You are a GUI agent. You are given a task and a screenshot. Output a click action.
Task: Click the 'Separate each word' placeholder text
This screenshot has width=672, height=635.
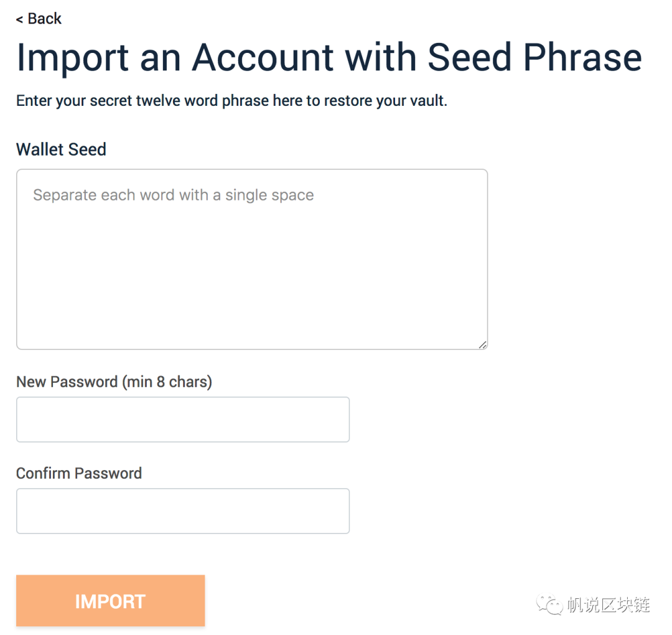pos(174,195)
